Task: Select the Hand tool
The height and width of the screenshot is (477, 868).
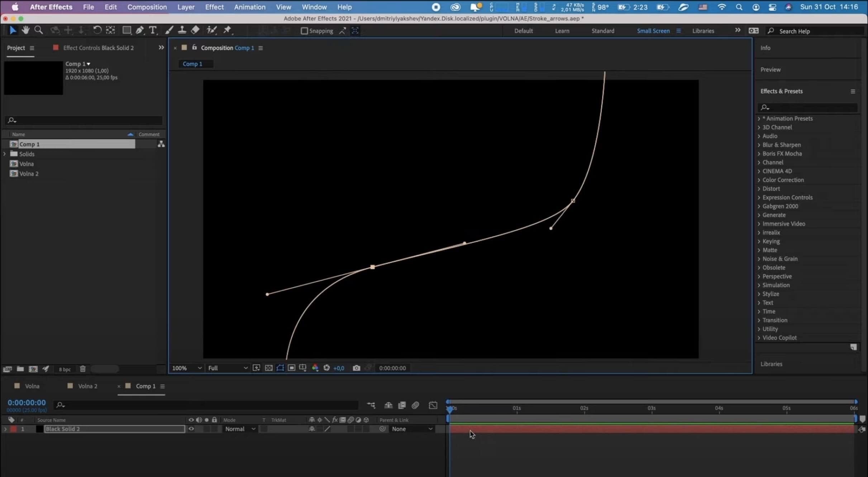Action: point(25,30)
